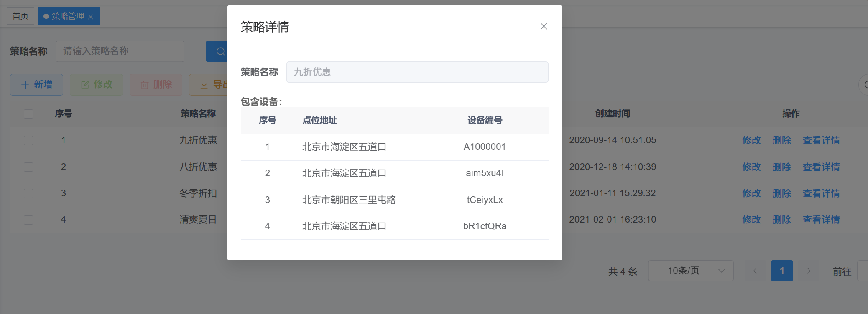Click the 创建时间 column header

tap(613, 114)
